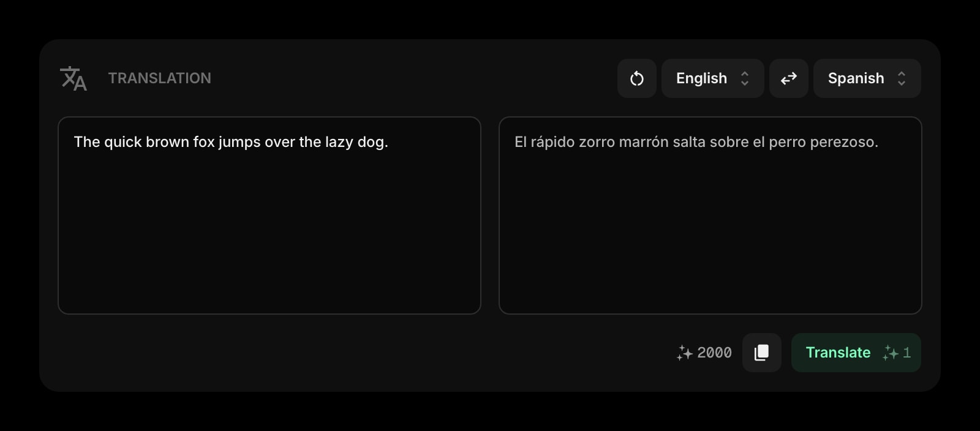The image size is (980, 431).
Task: Open the Spanish target language dropdown
Action: coord(867,78)
